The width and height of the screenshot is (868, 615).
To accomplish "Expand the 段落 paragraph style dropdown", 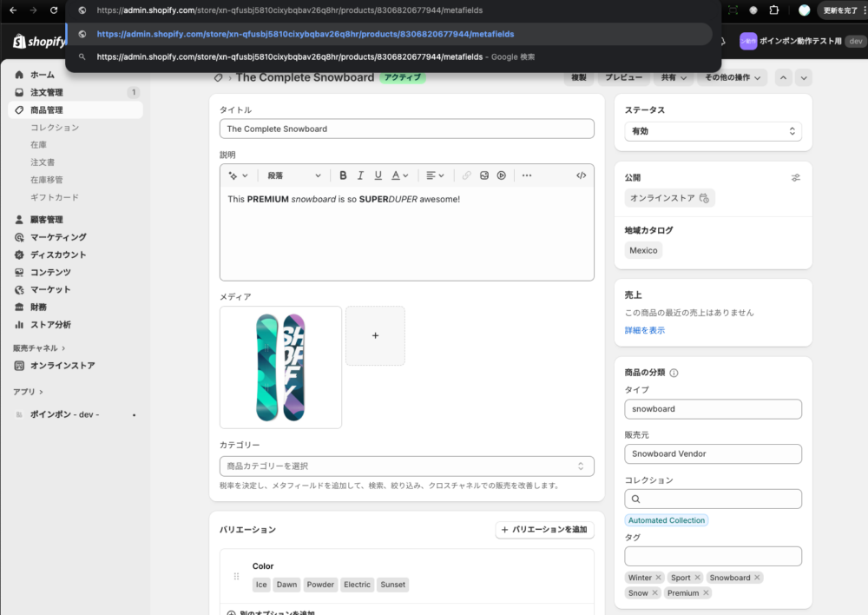I will point(293,175).
